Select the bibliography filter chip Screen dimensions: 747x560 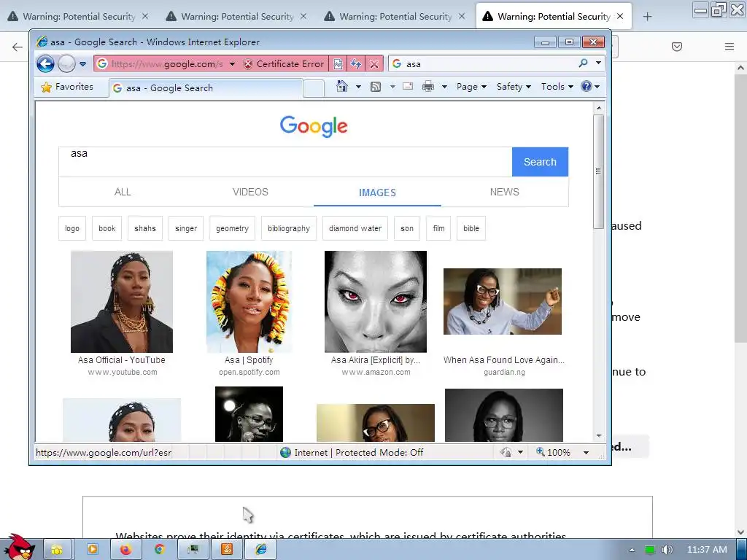[x=289, y=228]
